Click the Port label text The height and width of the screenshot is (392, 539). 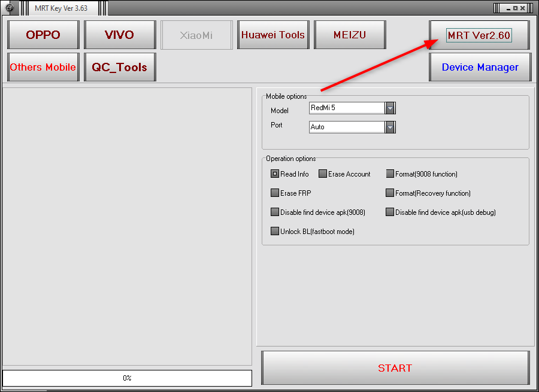(276, 124)
